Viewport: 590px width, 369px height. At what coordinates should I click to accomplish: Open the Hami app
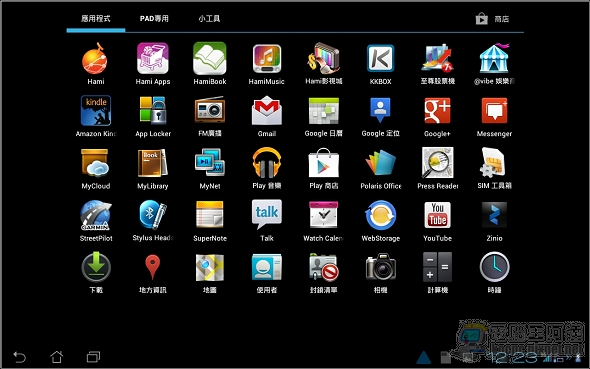pyautogui.click(x=96, y=64)
